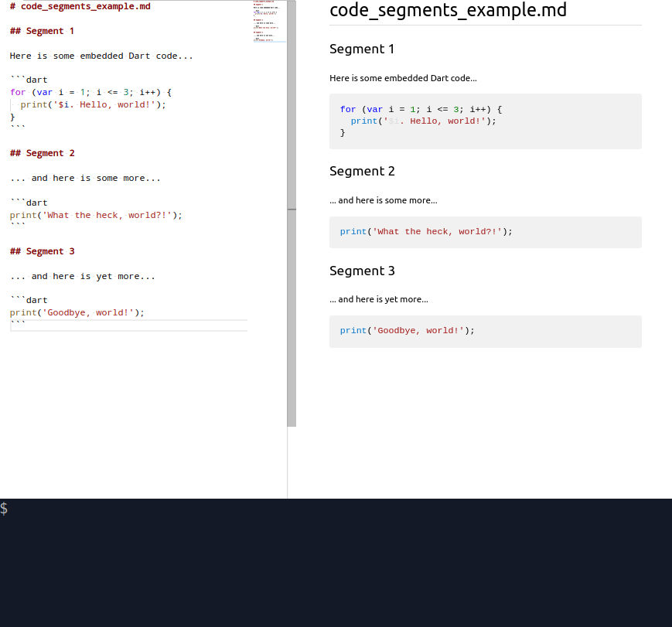
Task: Click the editor vertical scrollbar
Action: point(292,213)
